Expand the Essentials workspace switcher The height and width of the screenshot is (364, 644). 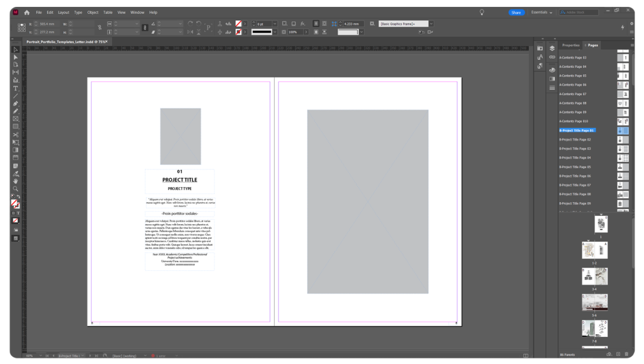click(541, 13)
